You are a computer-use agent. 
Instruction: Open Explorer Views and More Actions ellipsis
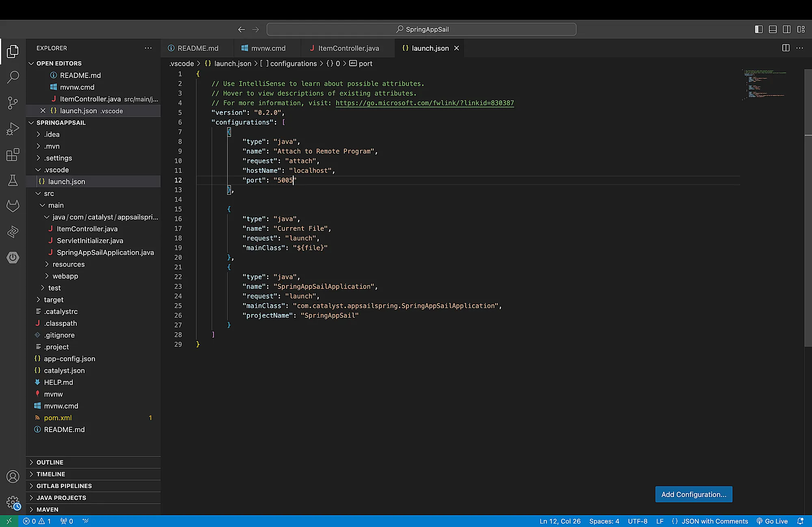(x=148, y=48)
